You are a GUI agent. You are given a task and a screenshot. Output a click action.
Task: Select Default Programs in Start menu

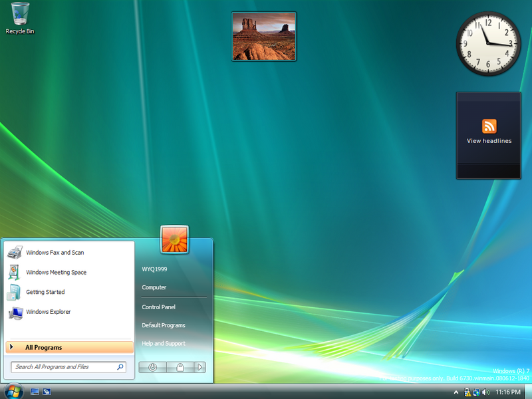(163, 325)
